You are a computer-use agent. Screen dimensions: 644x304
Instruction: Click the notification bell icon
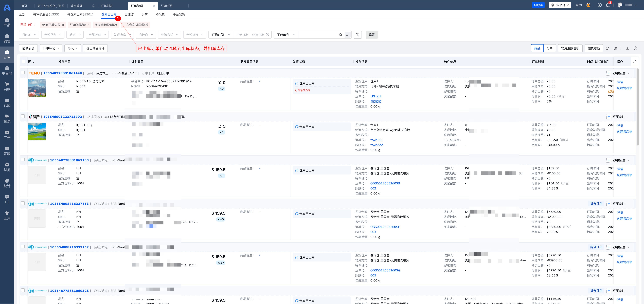click(608, 5)
